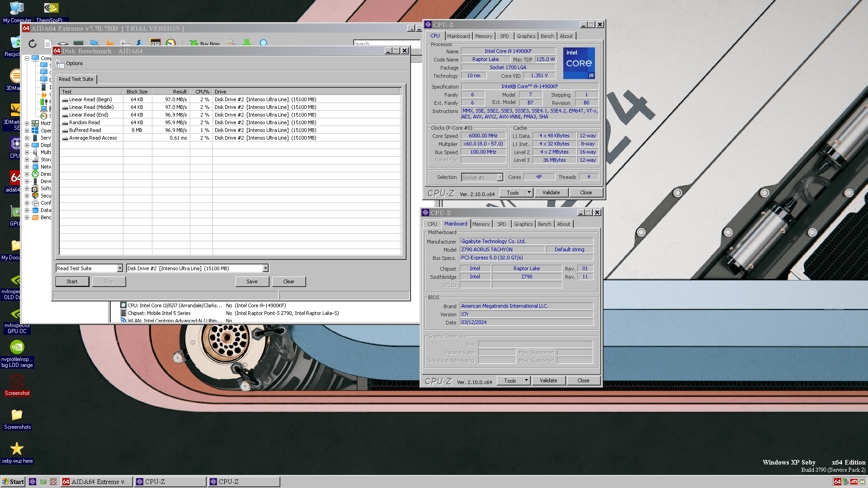Expand the Motherboard tree node

(27, 123)
